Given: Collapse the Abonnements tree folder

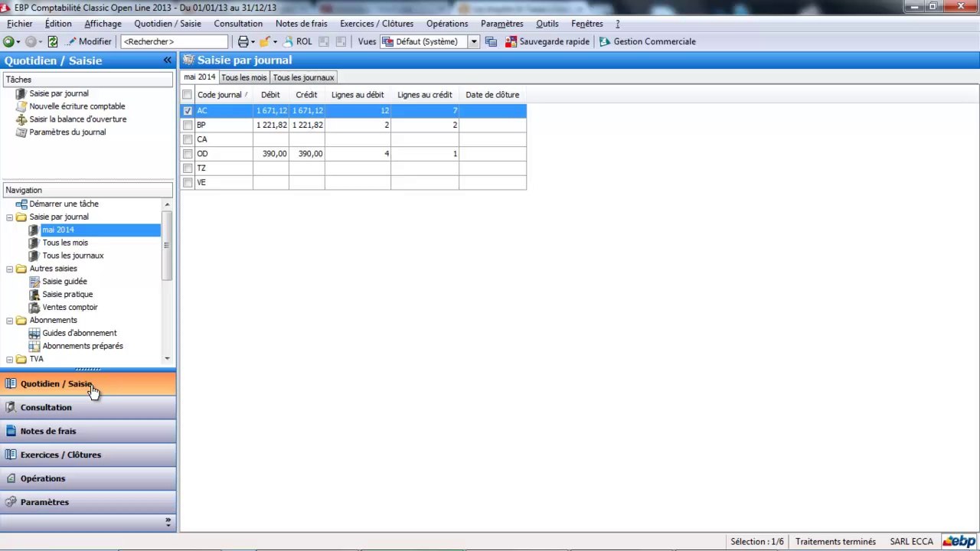Looking at the screenshot, I should point(10,321).
